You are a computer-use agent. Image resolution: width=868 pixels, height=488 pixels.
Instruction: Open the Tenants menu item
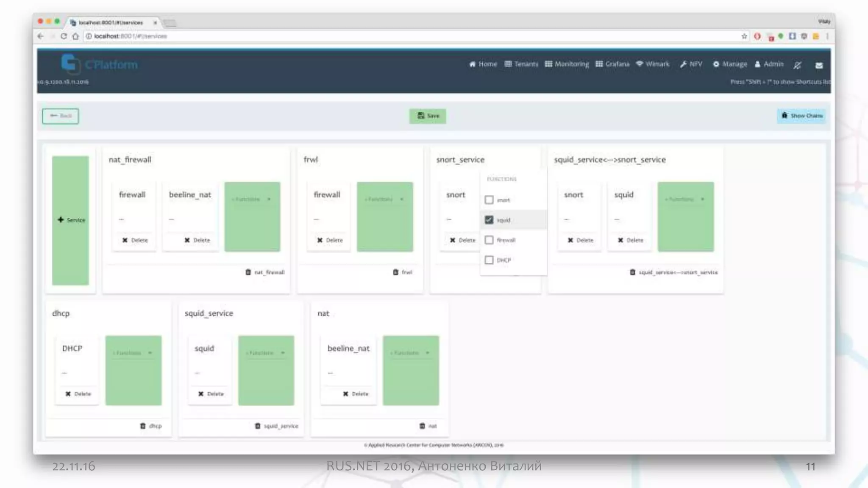pos(521,64)
